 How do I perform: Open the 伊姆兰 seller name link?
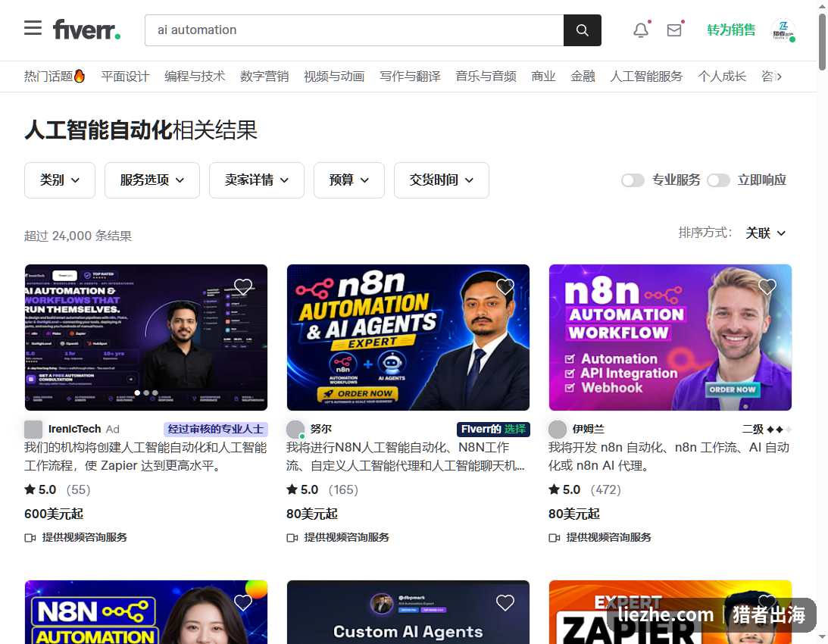(x=589, y=429)
